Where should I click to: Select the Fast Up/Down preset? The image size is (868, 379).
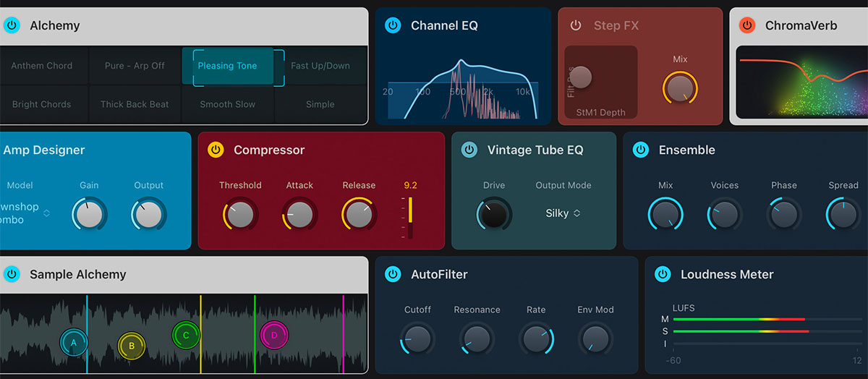(320, 66)
